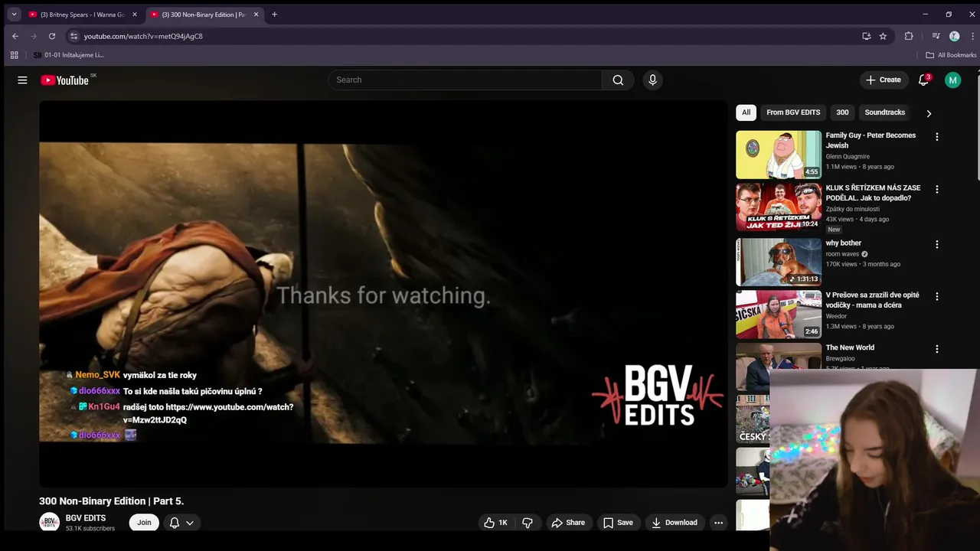Close the Britney Spears tab

(134, 15)
